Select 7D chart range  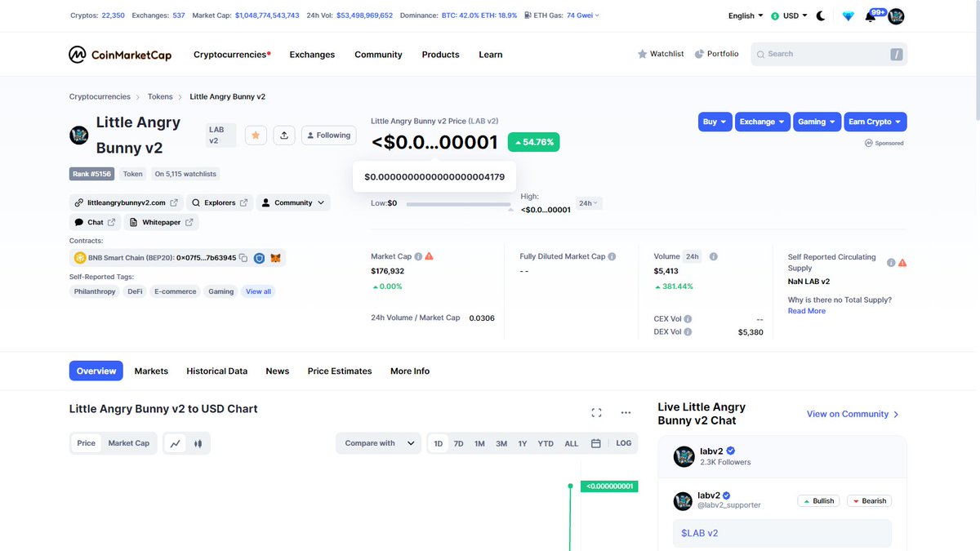459,443
